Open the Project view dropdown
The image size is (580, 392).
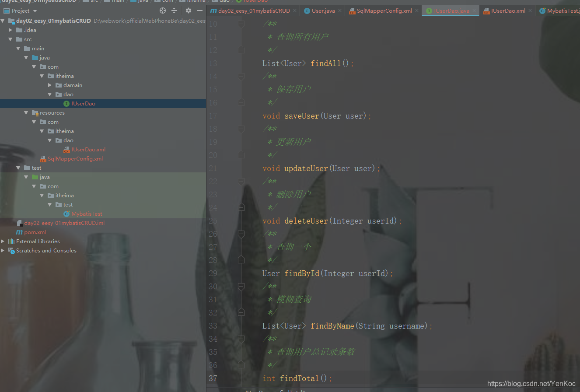pos(35,11)
